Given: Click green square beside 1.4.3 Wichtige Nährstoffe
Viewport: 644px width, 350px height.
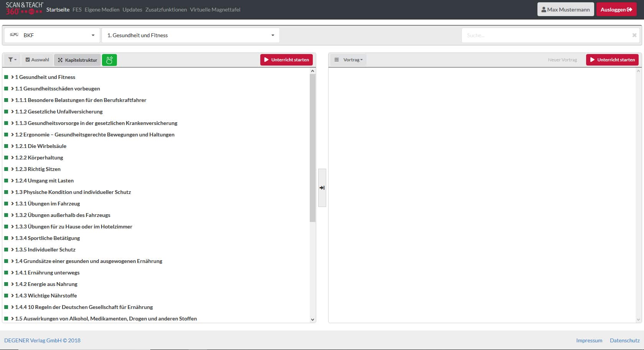Looking at the screenshot, I should pyautogui.click(x=6, y=296).
